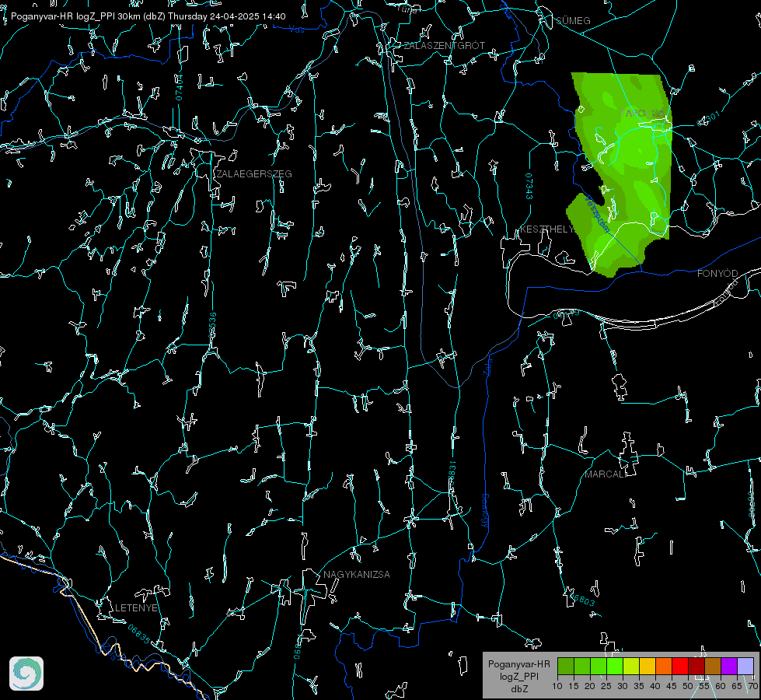Select the 40-45 dBZ orange swatch
Screen dimensions: 761x700
(x=664, y=667)
